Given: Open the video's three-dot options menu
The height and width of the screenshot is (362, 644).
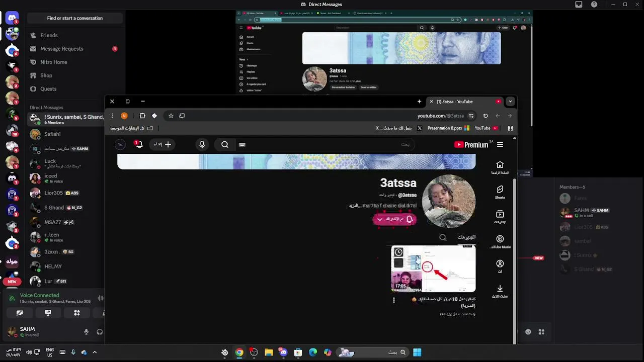Looking at the screenshot, I should [x=394, y=300].
